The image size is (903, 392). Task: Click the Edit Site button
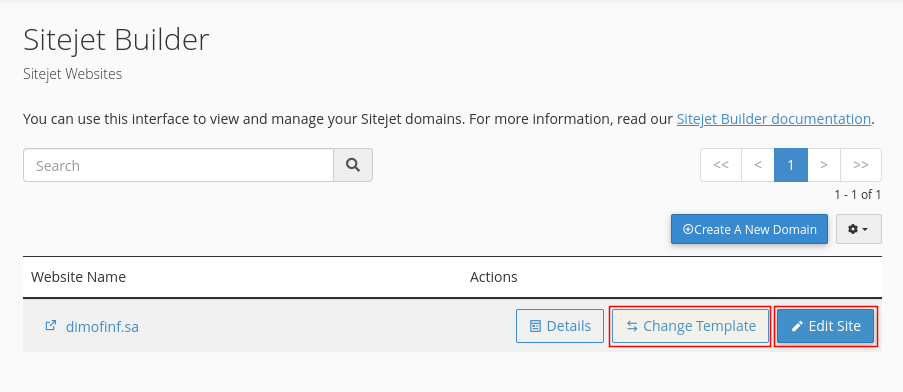coord(826,326)
